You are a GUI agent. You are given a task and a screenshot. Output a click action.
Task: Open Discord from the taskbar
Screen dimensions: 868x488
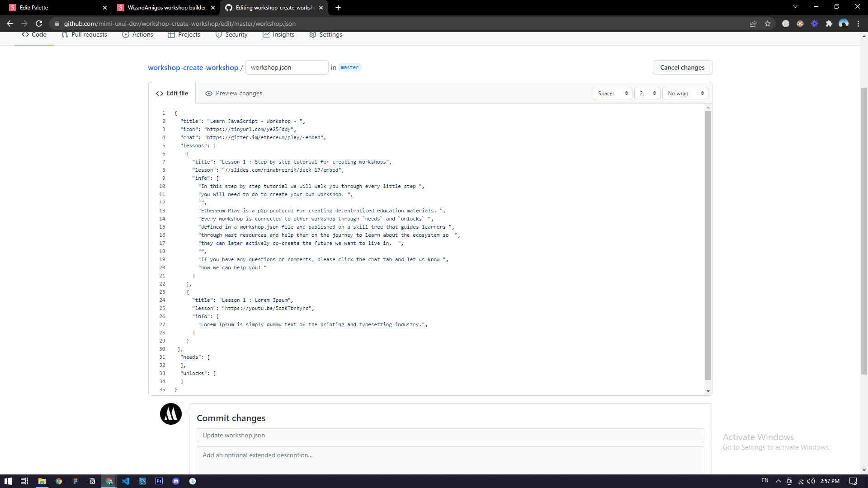coord(176,481)
